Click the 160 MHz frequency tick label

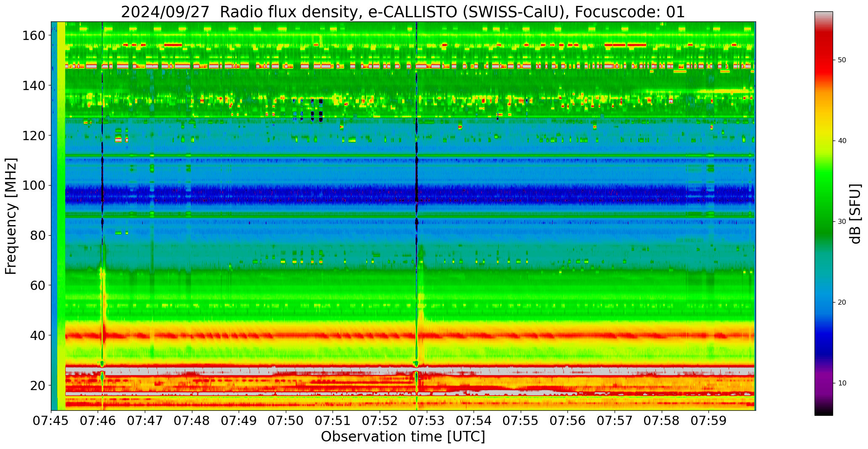[x=34, y=36]
